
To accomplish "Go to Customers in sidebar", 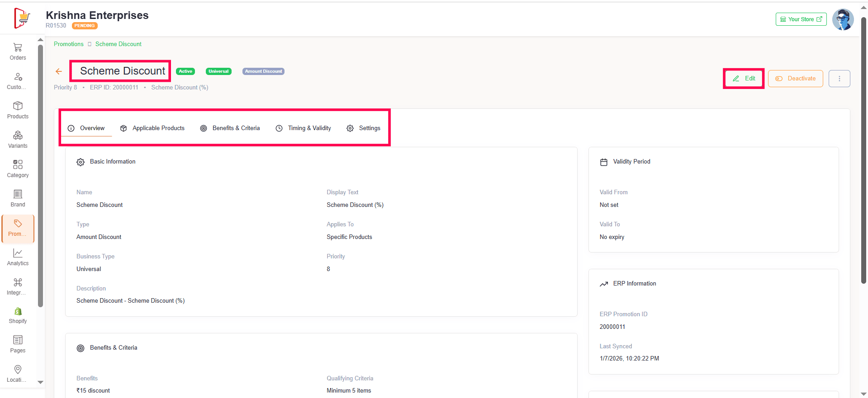I will coord(18,81).
